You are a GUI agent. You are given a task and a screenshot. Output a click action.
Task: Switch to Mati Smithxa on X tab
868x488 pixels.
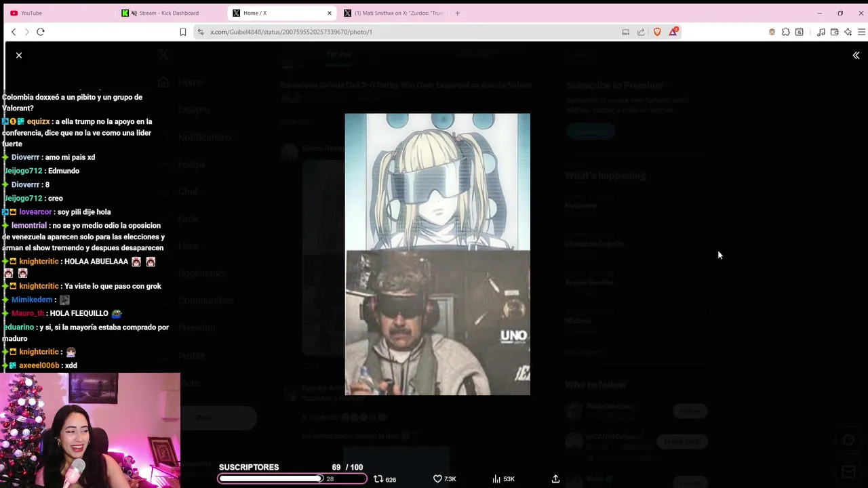(393, 13)
